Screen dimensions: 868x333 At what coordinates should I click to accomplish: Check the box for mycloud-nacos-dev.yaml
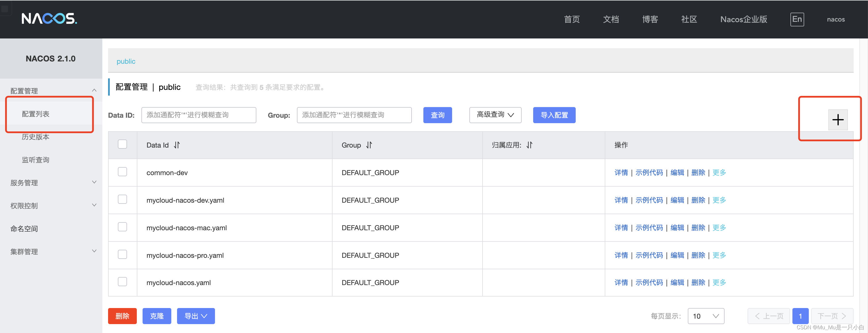122,199
